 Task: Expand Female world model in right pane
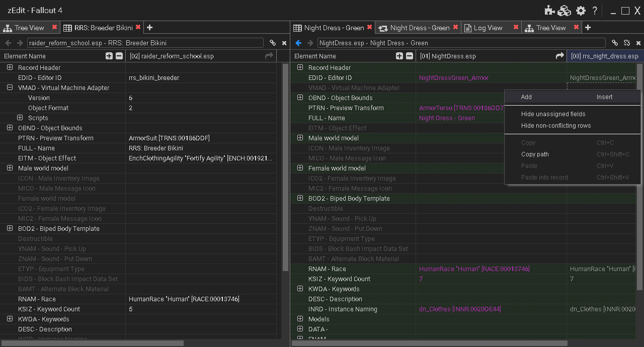click(300, 168)
